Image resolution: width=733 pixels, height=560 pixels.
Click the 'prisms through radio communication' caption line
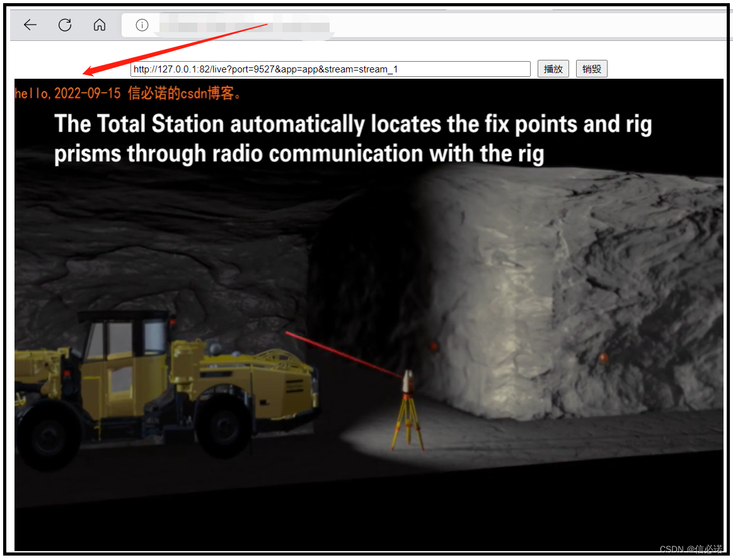[x=299, y=154]
